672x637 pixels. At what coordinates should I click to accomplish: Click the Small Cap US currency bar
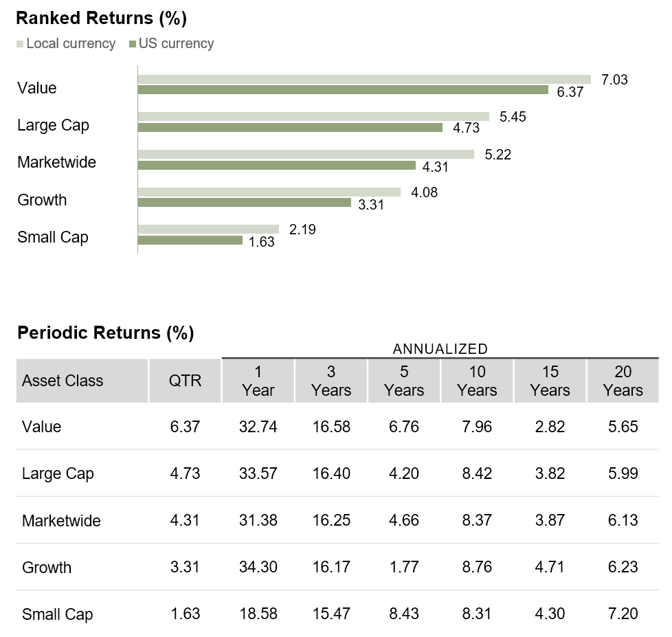[x=190, y=241]
